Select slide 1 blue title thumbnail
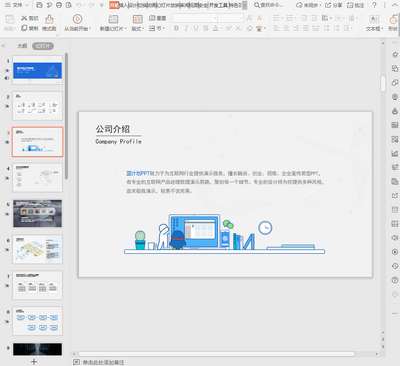This screenshot has height=366, width=400. coord(37,70)
